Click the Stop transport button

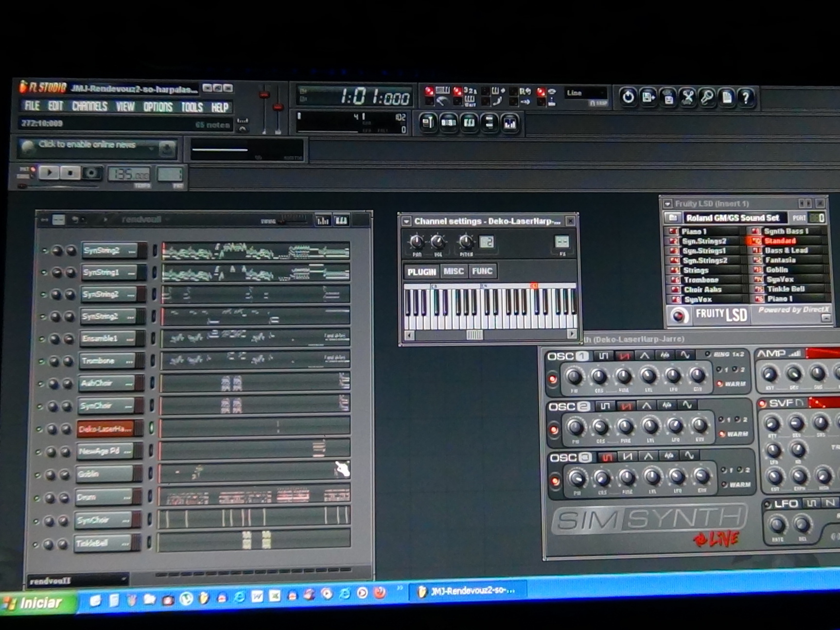(70, 173)
